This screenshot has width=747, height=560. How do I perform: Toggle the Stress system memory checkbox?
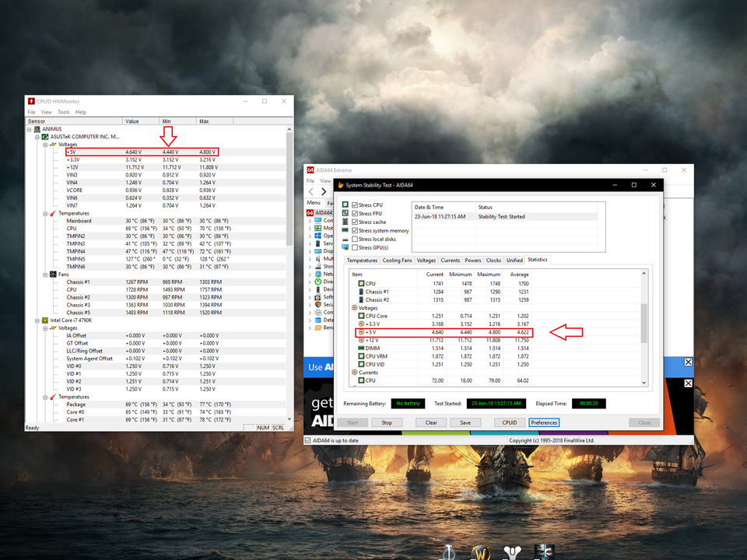(355, 230)
